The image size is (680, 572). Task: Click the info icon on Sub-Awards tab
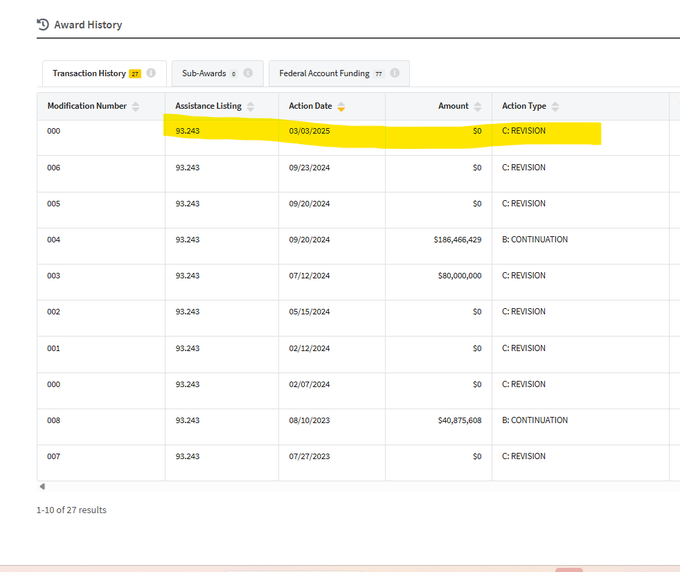(x=247, y=74)
